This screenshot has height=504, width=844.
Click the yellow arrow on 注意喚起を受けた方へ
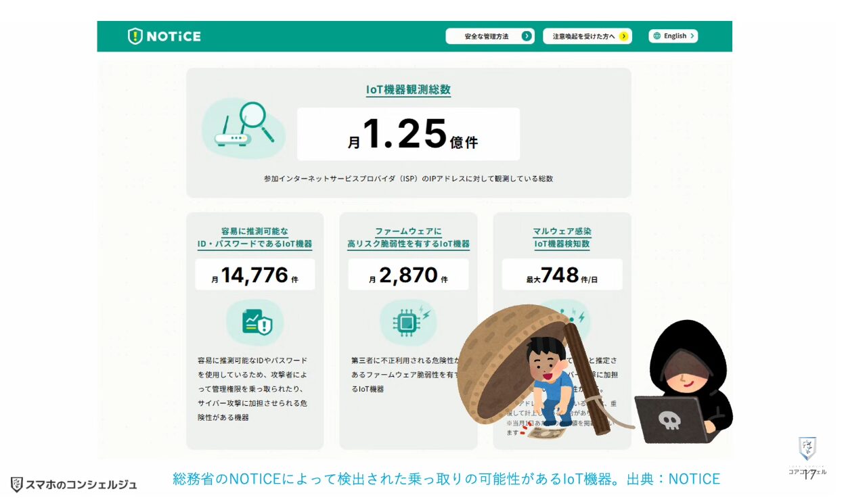[623, 37]
